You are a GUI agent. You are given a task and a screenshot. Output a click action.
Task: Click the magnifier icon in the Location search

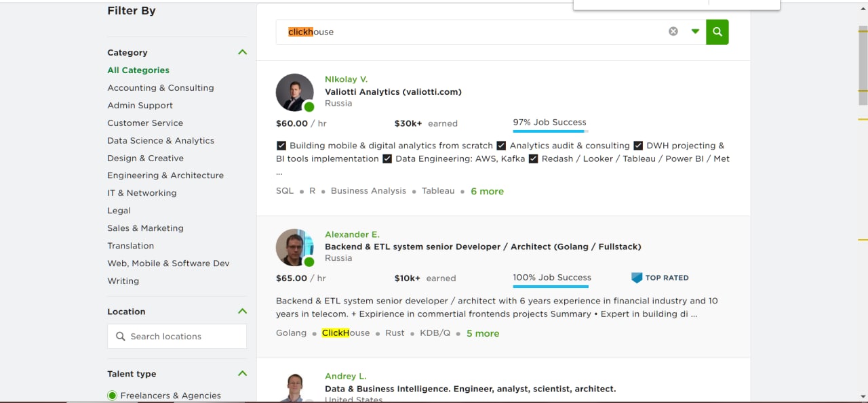coord(121,337)
